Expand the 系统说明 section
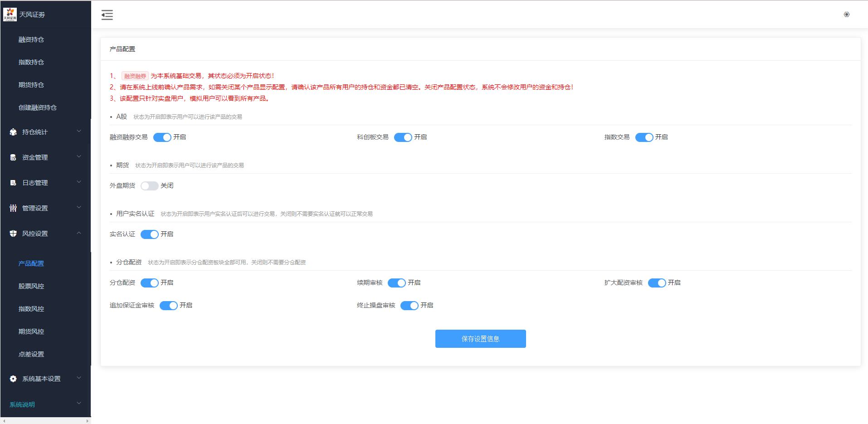 79,403
